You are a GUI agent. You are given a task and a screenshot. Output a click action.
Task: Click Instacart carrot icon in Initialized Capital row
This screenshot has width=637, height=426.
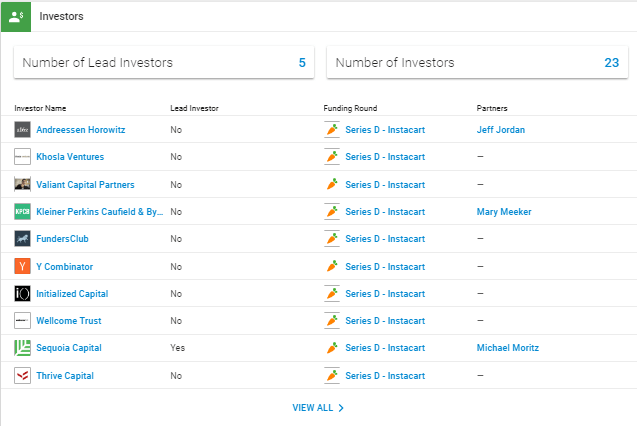point(332,293)
